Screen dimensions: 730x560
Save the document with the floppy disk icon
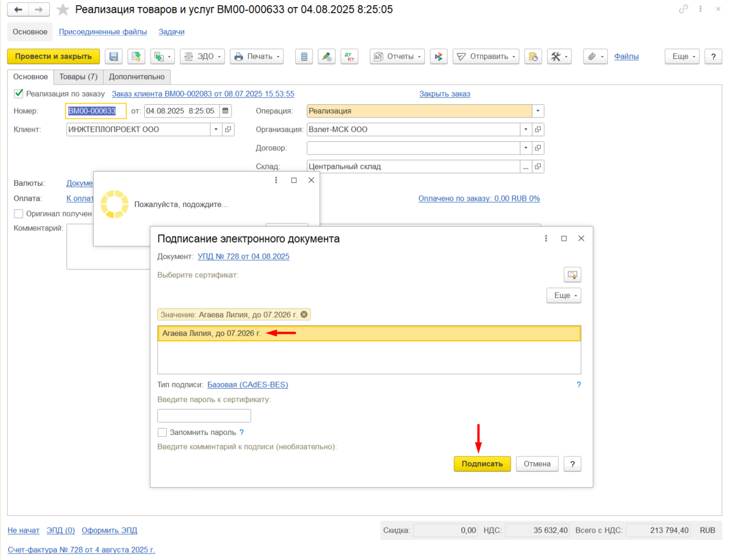[113, 57]
